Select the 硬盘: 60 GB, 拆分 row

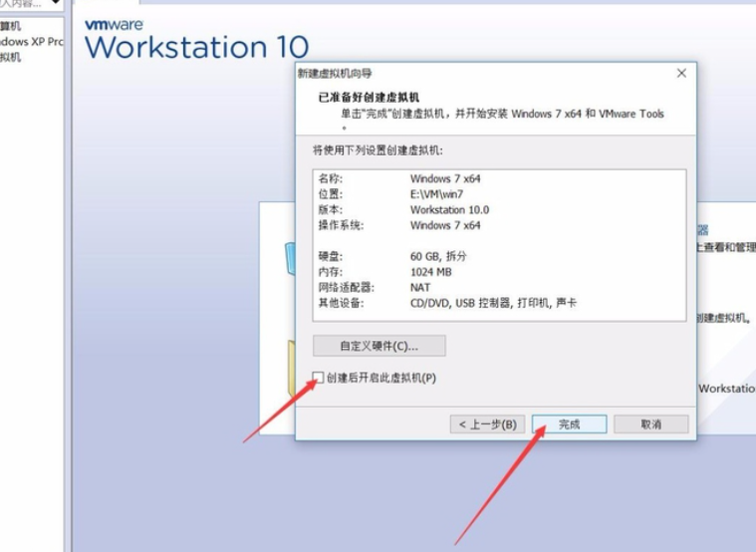tap(499, 256)
